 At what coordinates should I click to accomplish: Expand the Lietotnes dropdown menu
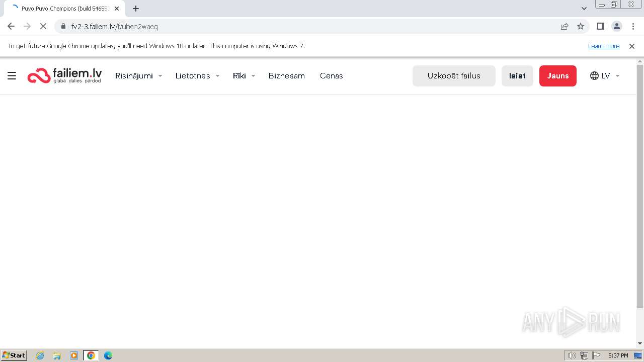click(197, 76)
